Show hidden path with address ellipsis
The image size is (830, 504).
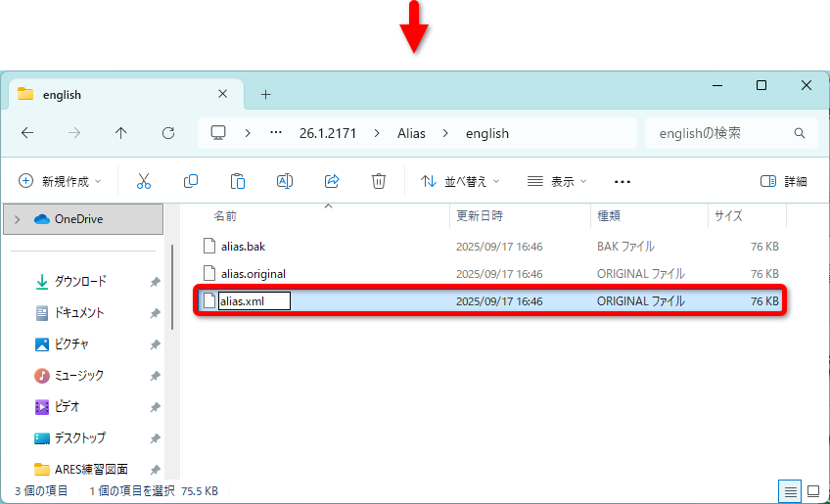[x=276, y=133]
